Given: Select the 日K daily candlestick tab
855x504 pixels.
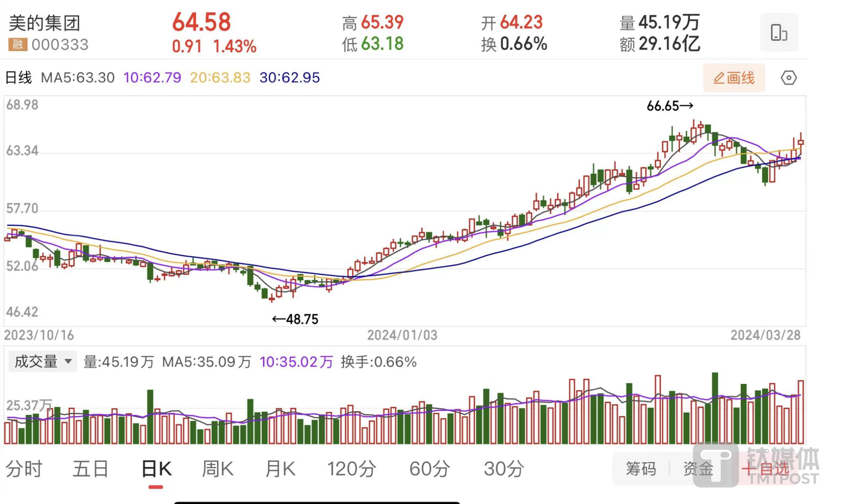Looking at the screenshot, I should point(156,469).
